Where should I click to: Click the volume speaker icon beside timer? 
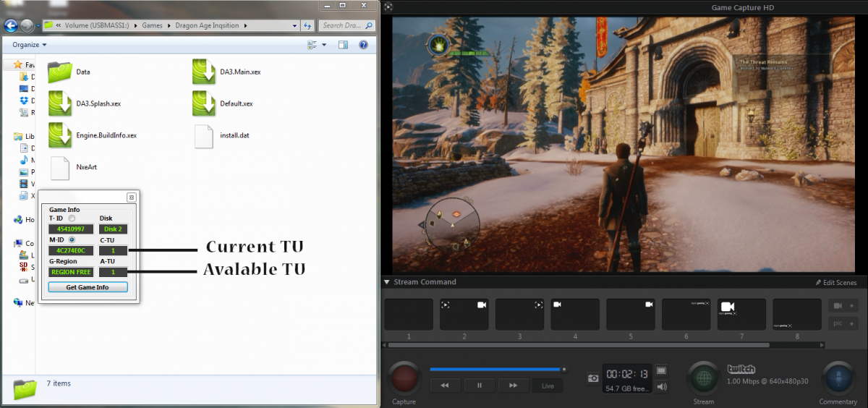(x=662, y=387)
